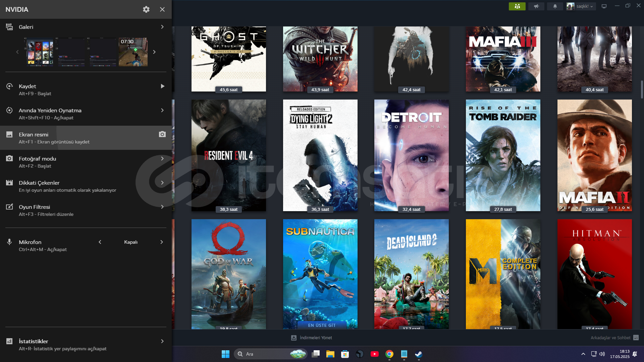Enter Steam Big Picture mode icon
The height and width of the screenshot is (362, 644).
coord(604,6)
